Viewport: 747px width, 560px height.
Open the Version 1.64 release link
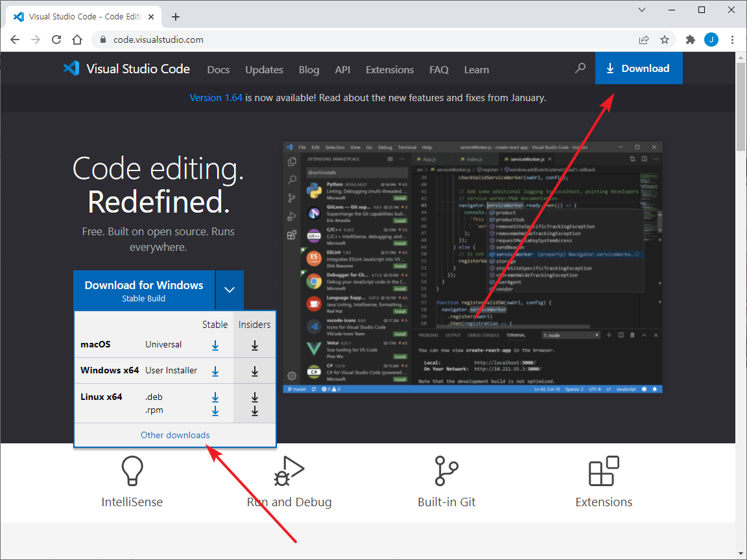point(216,98)
